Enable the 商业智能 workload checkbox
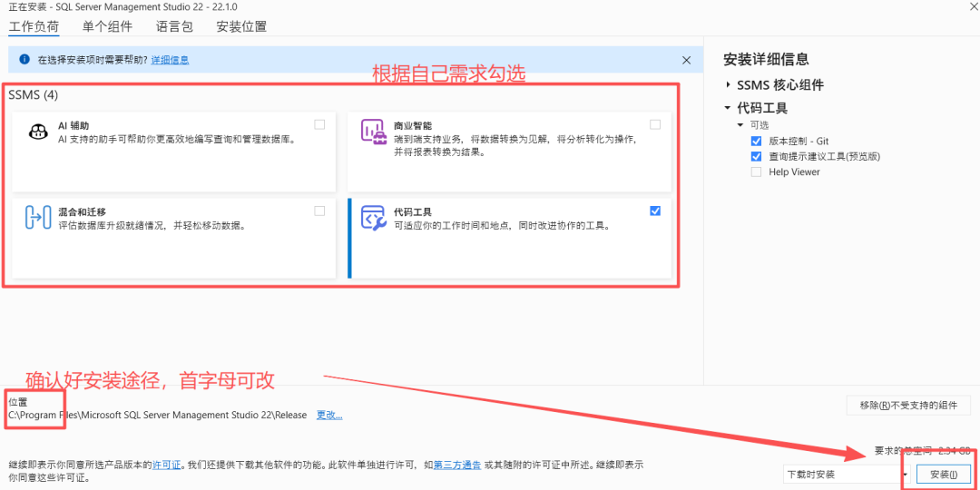Viewport: 980px width, 490px height. [x=655, y=124]
